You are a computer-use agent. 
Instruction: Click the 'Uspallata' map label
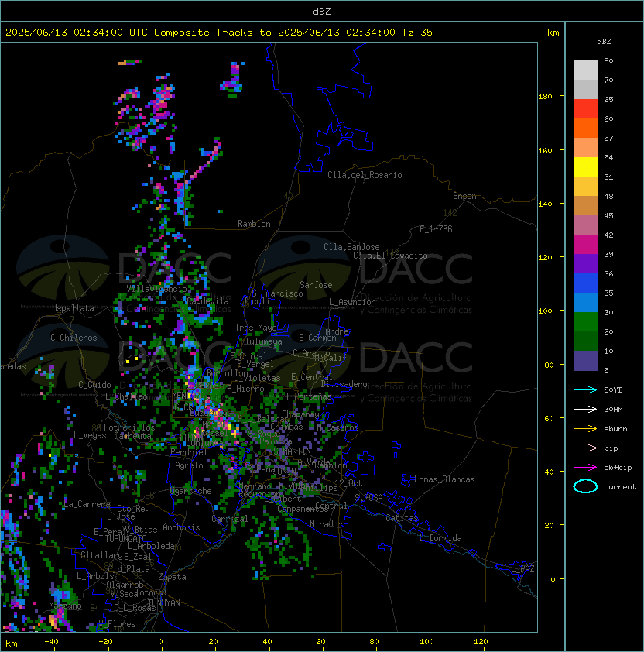tap(74, 308)
